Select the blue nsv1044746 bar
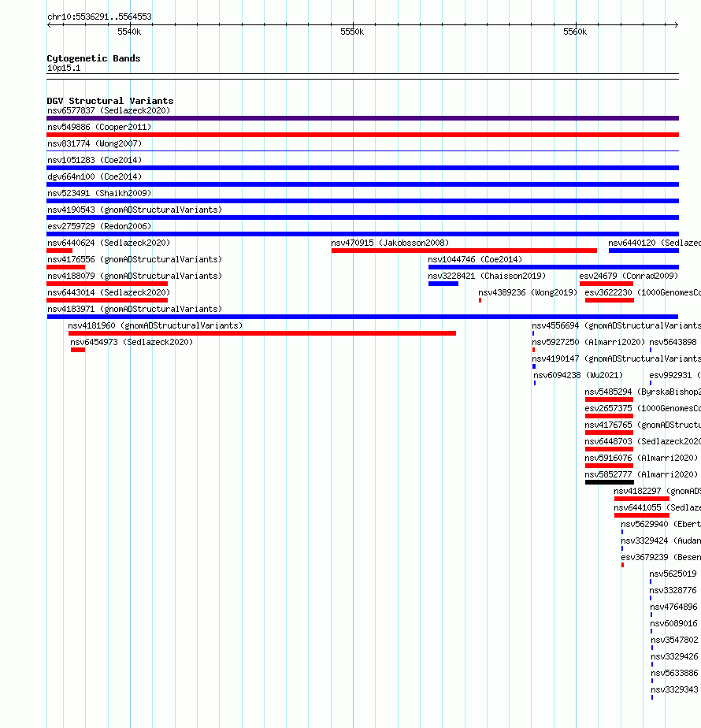Screen dimensions: 701x728 tap(554, 267)
